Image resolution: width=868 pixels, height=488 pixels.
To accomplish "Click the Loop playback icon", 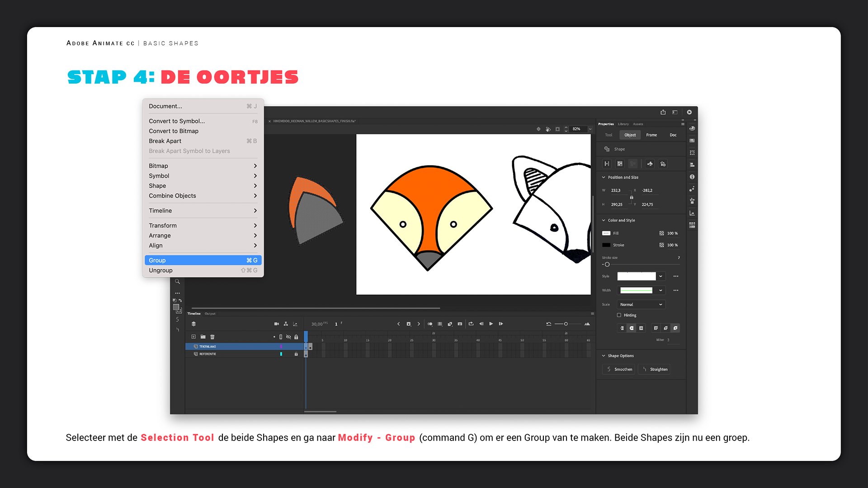I will click(471, 324).
